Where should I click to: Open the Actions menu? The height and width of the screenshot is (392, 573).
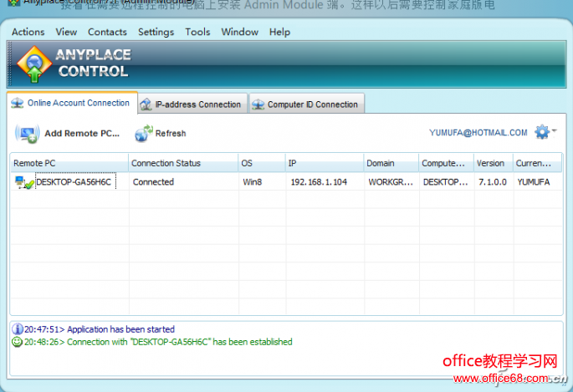[28, 32]
